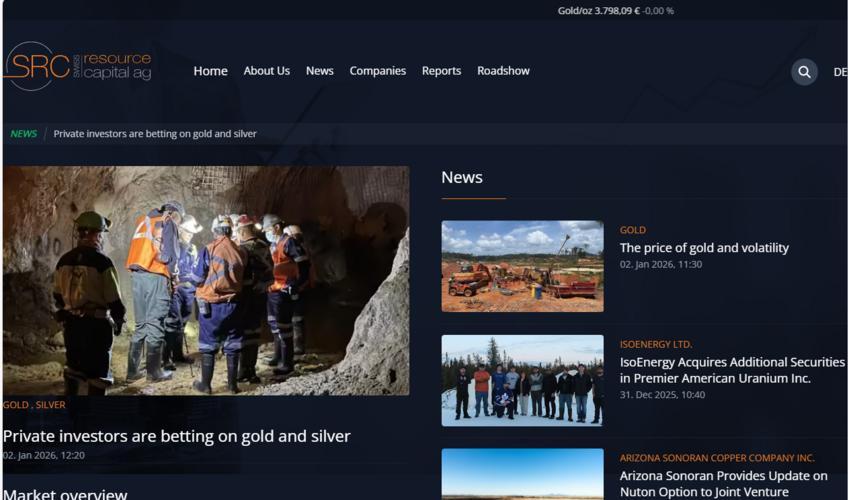Go to the Home menu item
Viewport: 849px width, 500px height.
tap(211, 71)
